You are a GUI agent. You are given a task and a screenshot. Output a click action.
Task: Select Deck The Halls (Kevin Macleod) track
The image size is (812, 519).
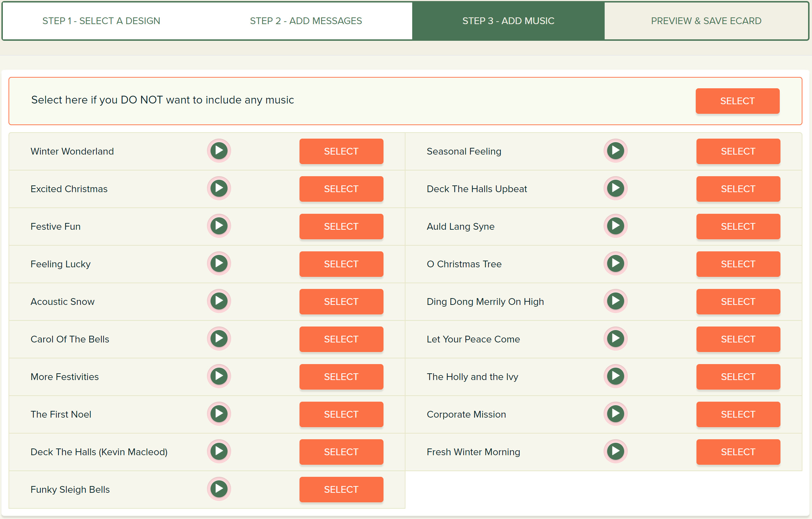coord(341,452)
